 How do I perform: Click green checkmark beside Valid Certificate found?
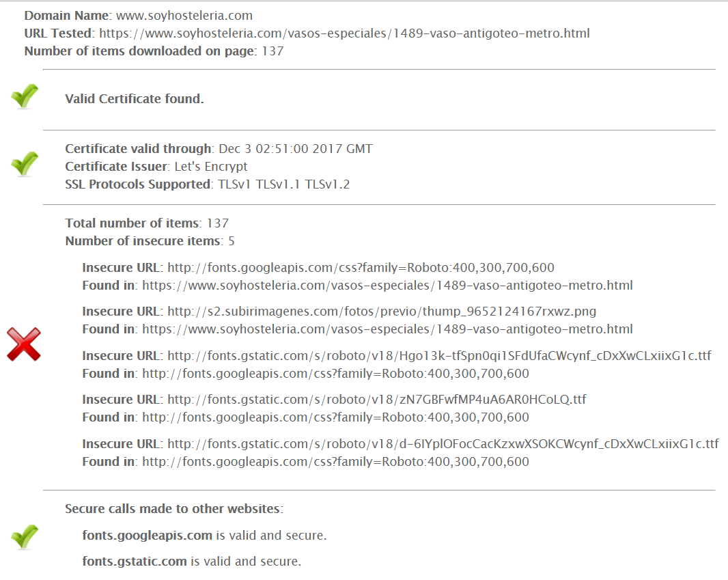[25, 96]
